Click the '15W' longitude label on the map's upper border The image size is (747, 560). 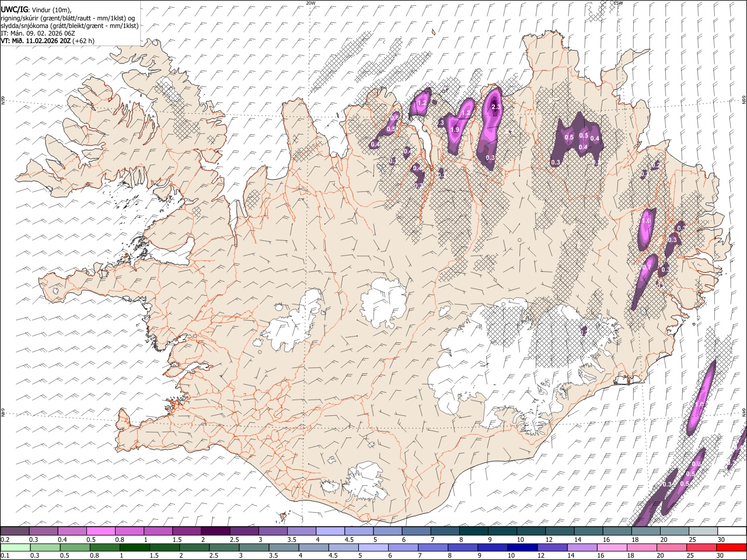tap(618, 3)
